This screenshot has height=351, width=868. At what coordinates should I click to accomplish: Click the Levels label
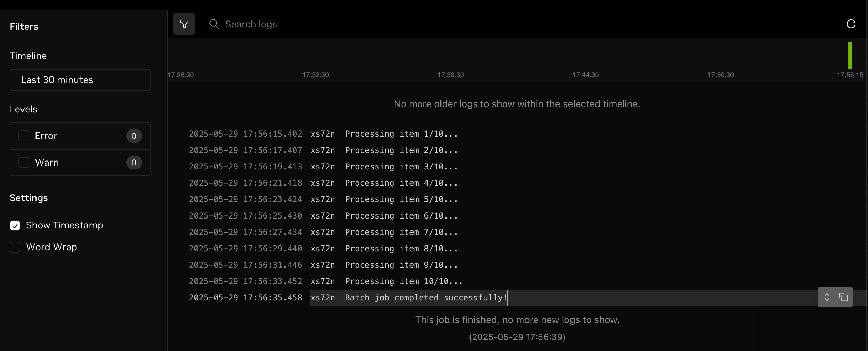click(23, 109)
